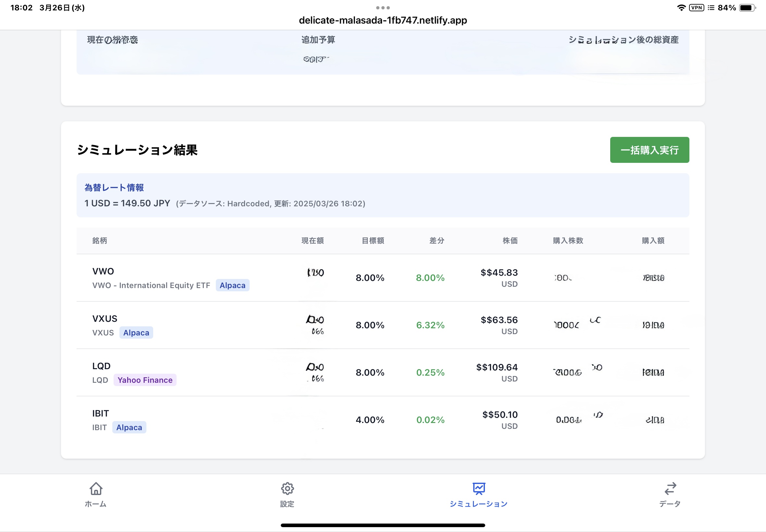Click VXUS stock price $$63.56
Viewport: 766px width, 532px height.
pyautogui.click(x=499, y=320)
